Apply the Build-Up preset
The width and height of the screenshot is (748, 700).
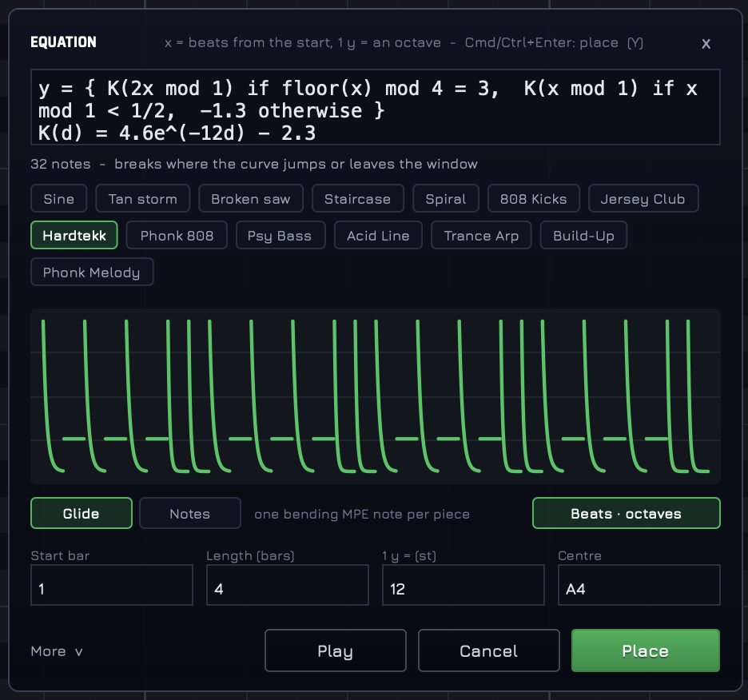coord(583,235)
